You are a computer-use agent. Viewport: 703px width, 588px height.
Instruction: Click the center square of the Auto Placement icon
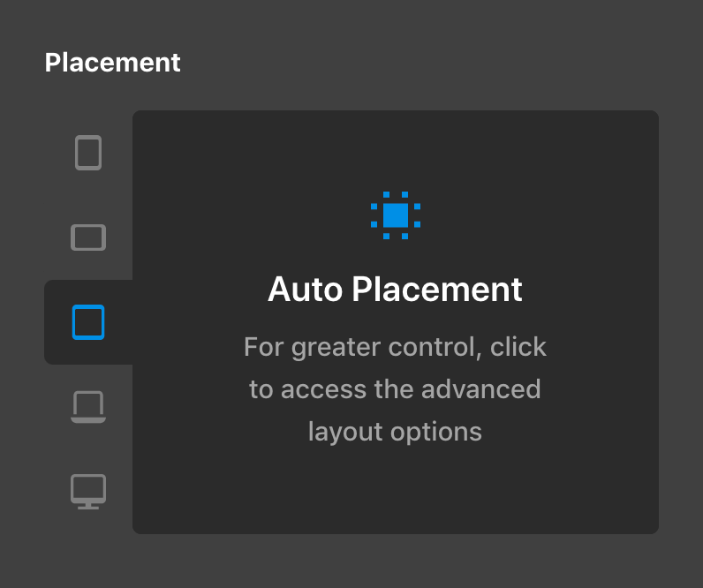pos(396,215)
